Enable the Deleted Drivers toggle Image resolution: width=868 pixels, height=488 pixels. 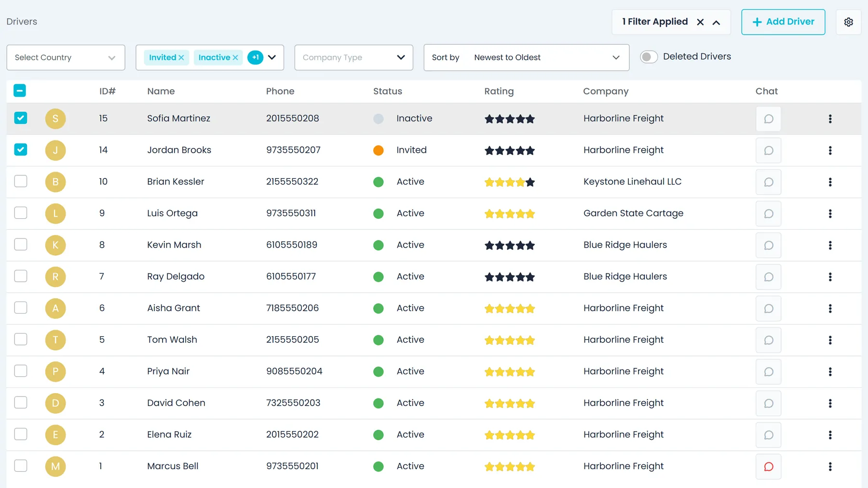point(649,57)
